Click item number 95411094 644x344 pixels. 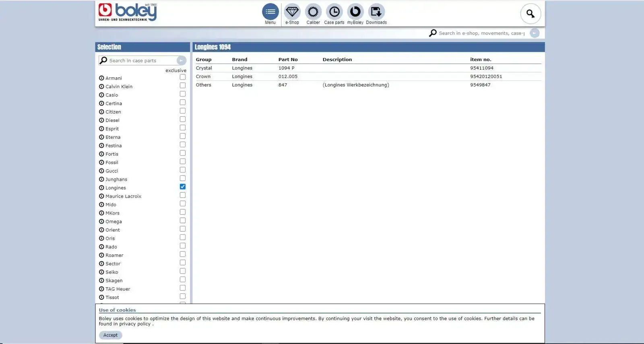point(482,68)
